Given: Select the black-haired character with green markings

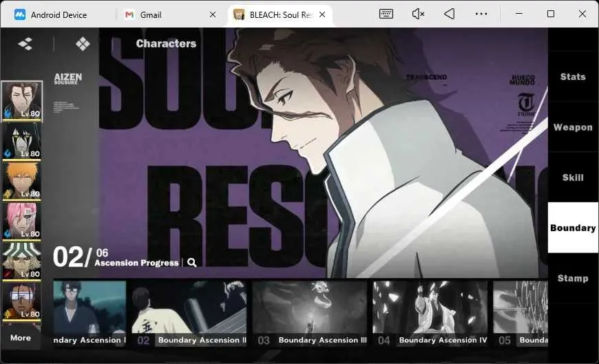Looking at the screenshot, I should (22, 141).
